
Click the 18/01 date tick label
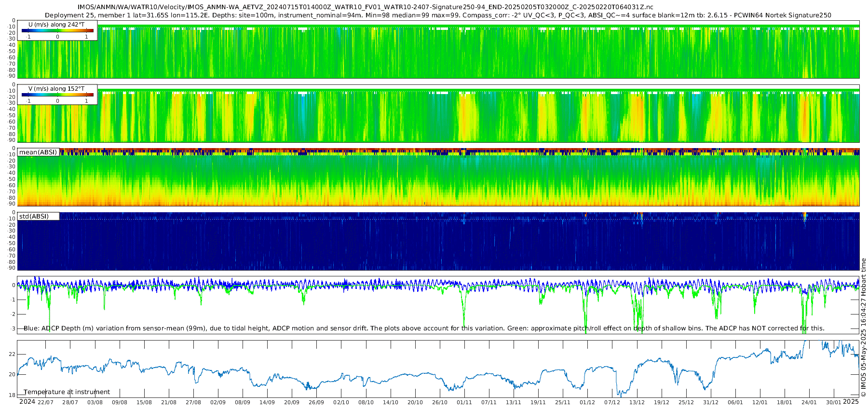[785, 403]
